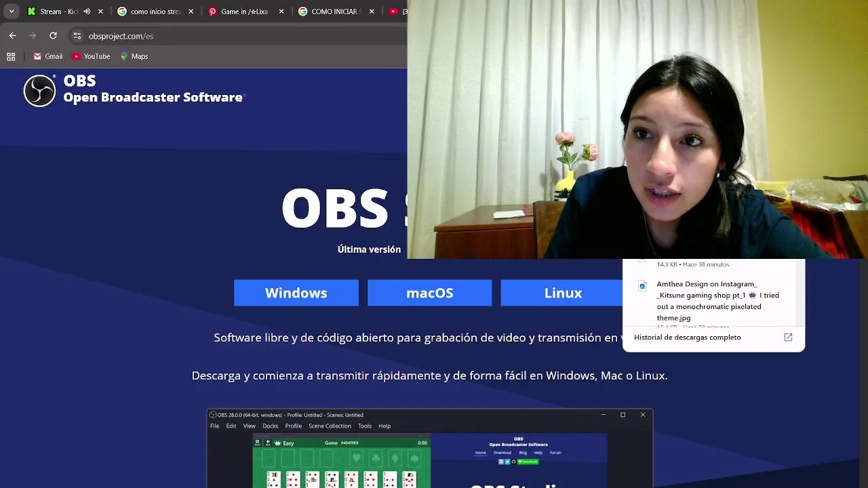Focus the obsproject.com/es address bar
868x488 pixels.
point(237,36)
